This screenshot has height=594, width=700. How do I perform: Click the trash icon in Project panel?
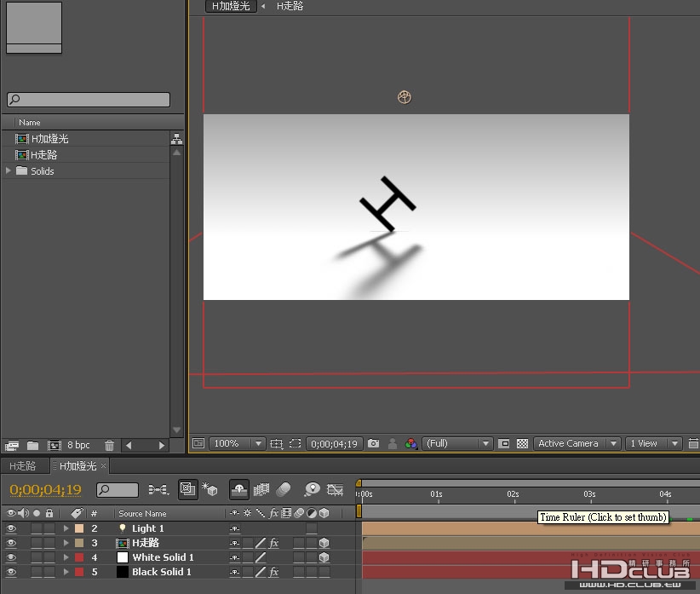[x=109, y=445]
